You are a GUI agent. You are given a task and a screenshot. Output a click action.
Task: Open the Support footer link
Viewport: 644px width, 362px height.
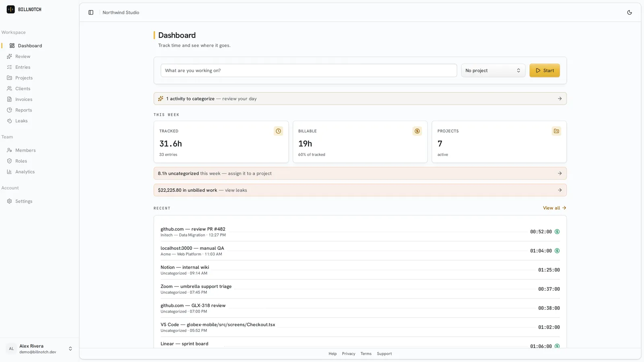coord(384,354)
